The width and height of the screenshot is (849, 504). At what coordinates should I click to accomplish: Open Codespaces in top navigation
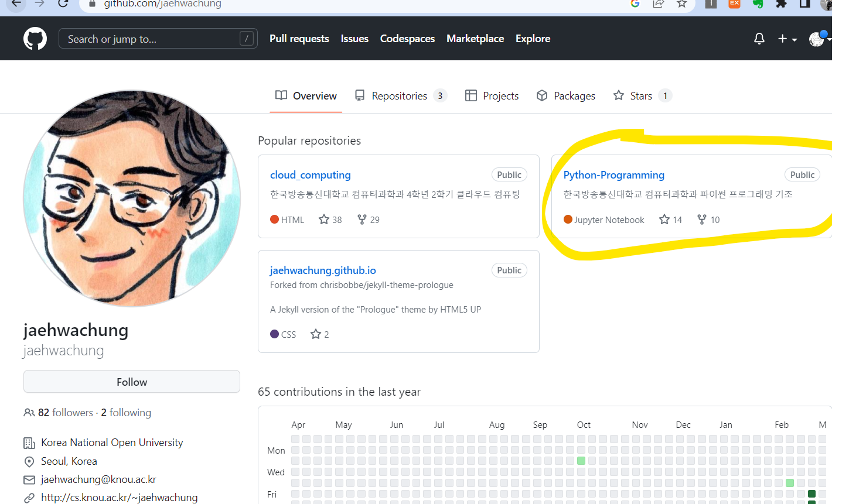coord(407,39)
